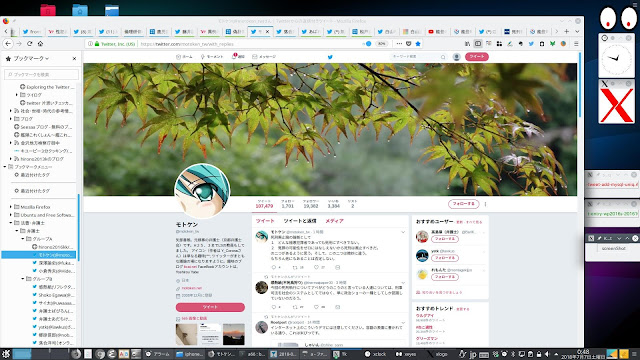Open the Exploring the Twitter bookmark
The height and width of the screenshot is (360, 640).
47,87
